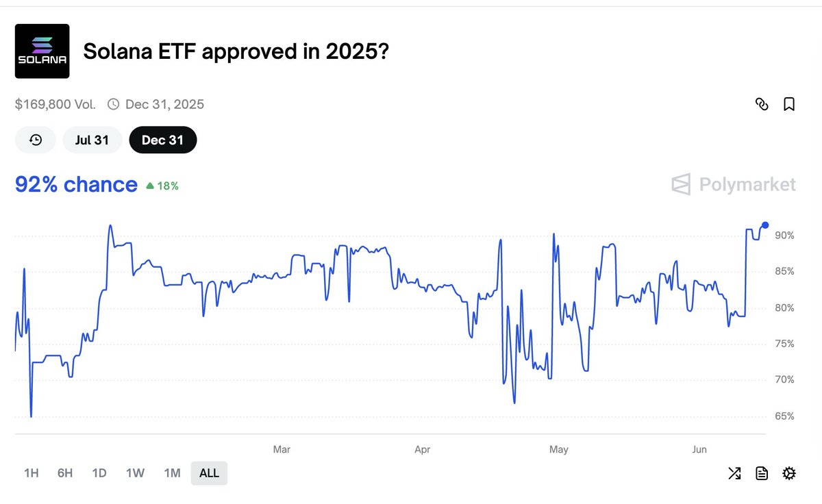The width and height of the screenshot is (822, 504).
Task: Bookmark this Solana ETF market
Action: [789, 104]
